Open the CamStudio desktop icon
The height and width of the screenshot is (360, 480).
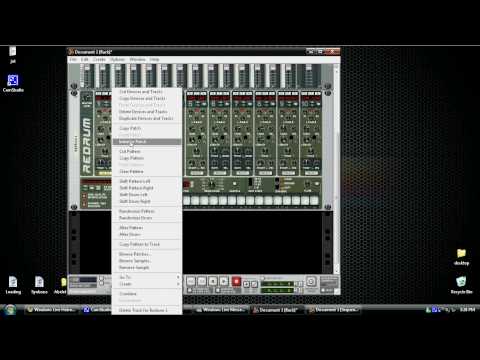[13, 83]
